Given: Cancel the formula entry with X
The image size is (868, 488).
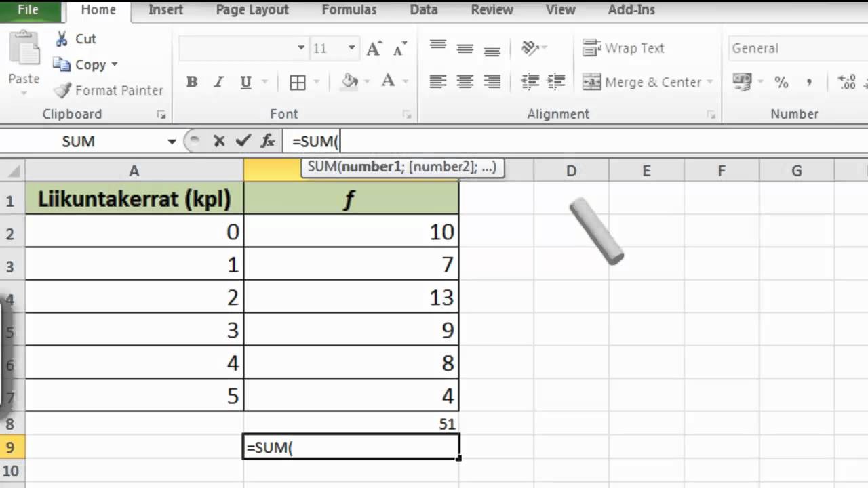Looking at the screenshot, I should coord(219,141).
